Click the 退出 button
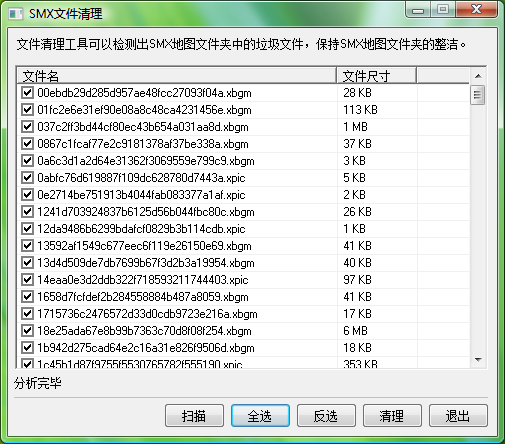The height and width of the screenshot is (444, 505). coord(458,416)
